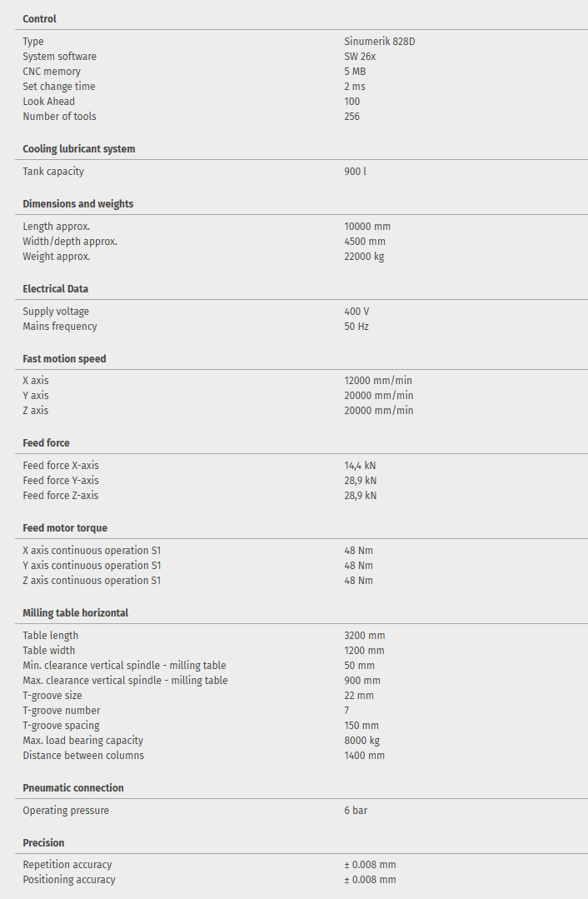Click the Fast motion speed heading
Screen dimensions: 588x899
(x=64, y=359)
